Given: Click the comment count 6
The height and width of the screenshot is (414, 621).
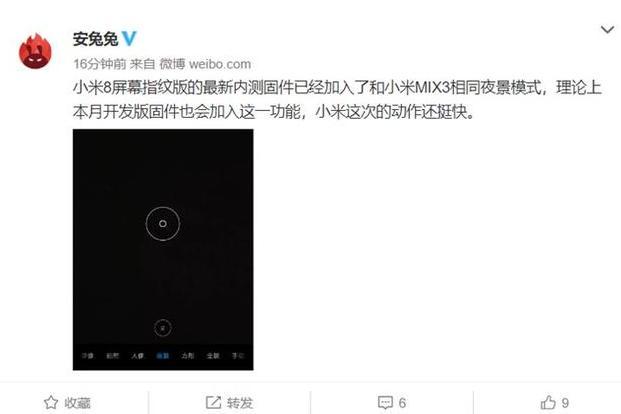Looking at the screenshot, I should tap(402, 403).
